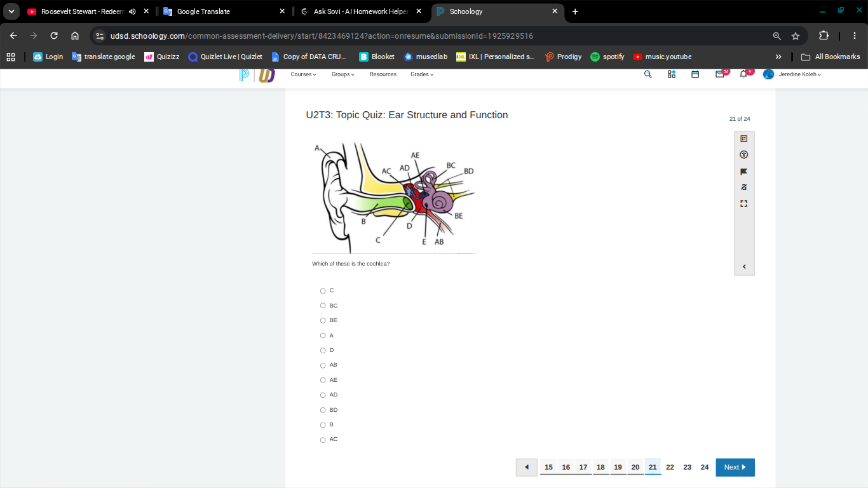The height and width of the screenshot is (488, 868).
Task: Open the Schoology messages envelope
Action: (x=719, y=74)
